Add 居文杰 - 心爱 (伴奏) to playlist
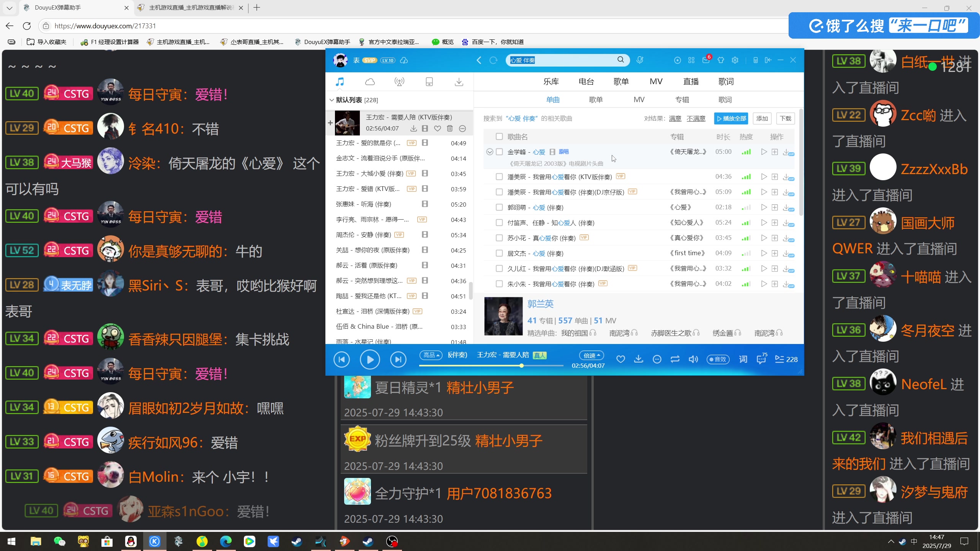Screen dimensions: 980x551 coord(775,253)
